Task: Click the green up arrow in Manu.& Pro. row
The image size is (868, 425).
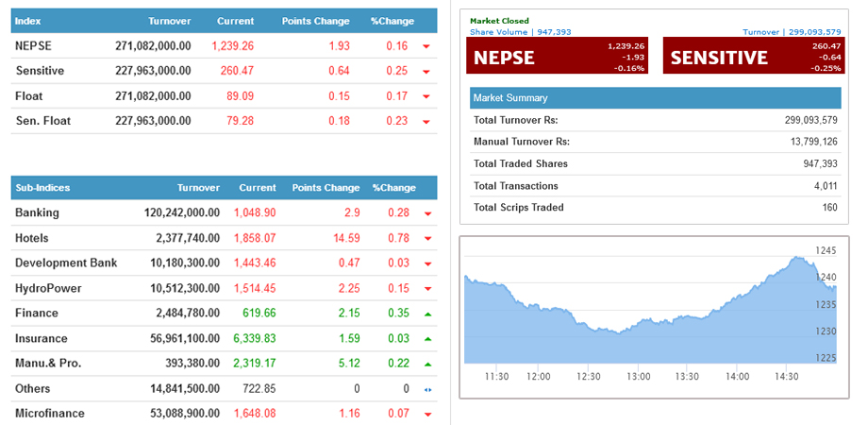Action: (x=427, y=364)
